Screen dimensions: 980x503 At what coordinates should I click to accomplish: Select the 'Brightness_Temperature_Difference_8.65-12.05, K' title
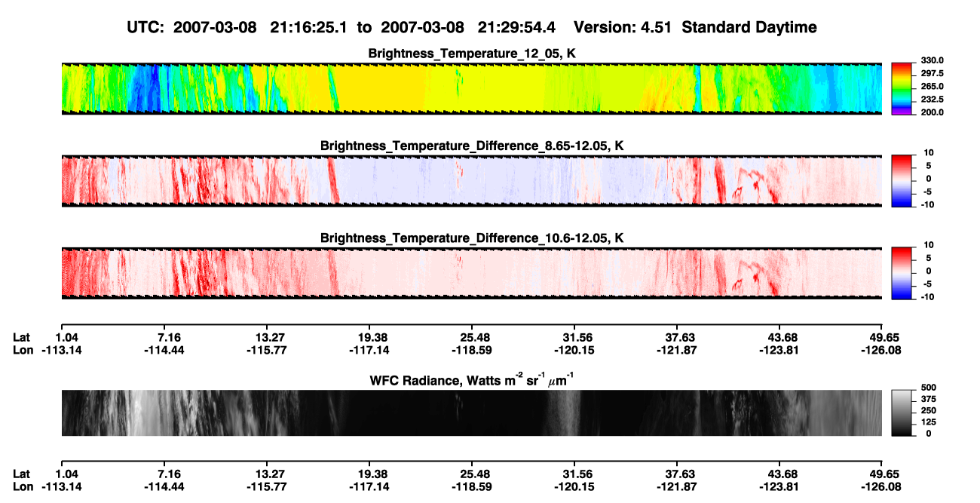pos(472,145)
